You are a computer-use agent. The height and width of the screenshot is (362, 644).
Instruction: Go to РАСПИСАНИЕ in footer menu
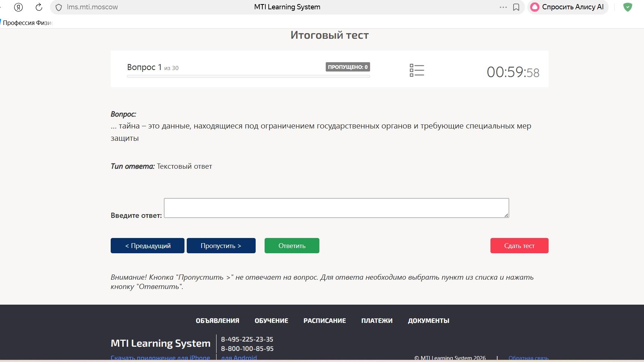pyautogui.click(x=325, y=321)
